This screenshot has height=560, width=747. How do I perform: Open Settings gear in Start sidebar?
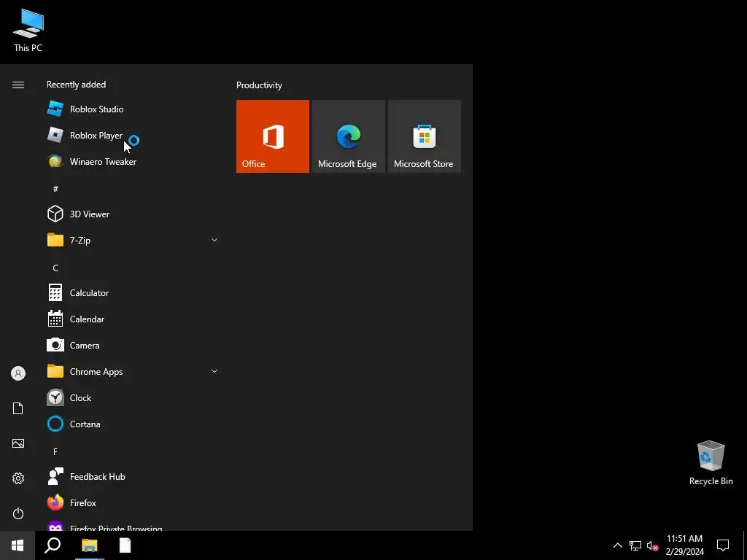pos(18,478)
